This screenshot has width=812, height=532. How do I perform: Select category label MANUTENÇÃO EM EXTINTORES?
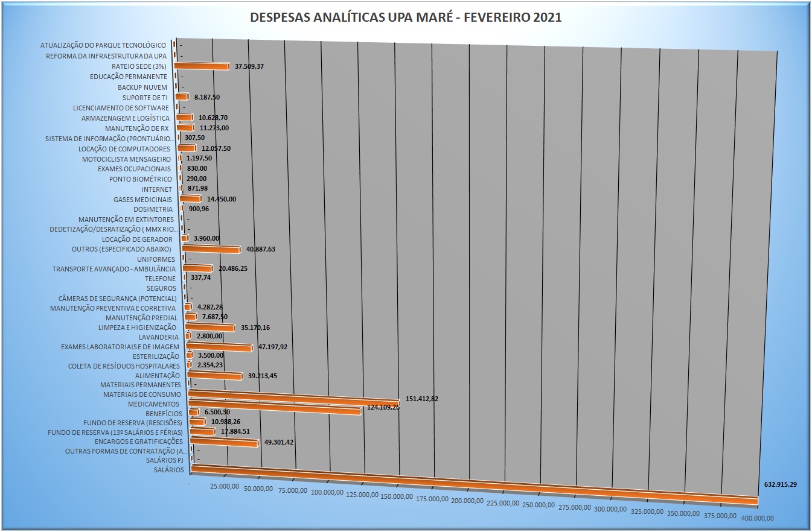coord(126,220)
